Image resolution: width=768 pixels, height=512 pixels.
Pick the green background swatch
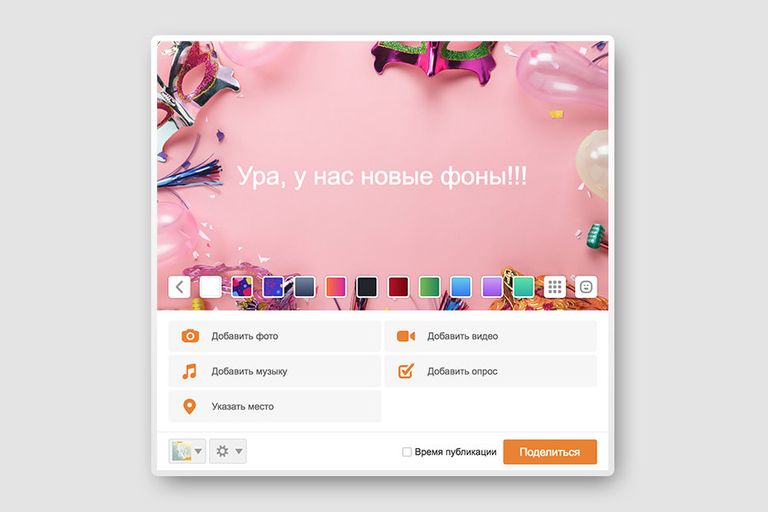[430, 287]
